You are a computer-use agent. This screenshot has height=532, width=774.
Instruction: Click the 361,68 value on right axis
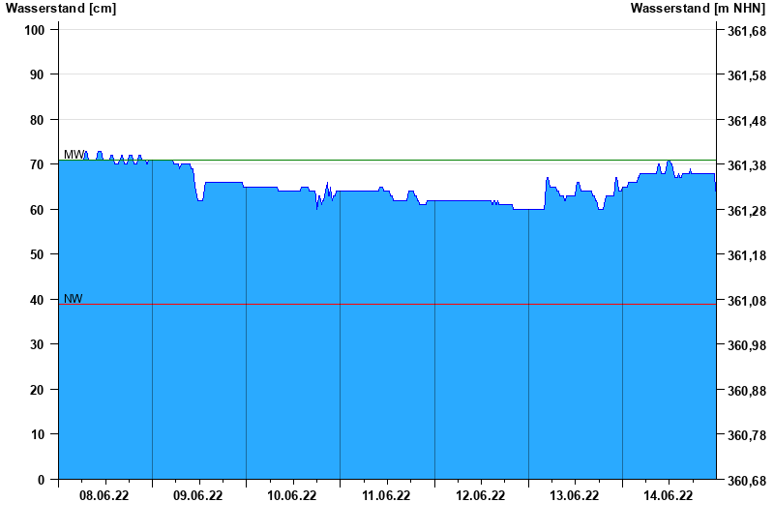747,31
